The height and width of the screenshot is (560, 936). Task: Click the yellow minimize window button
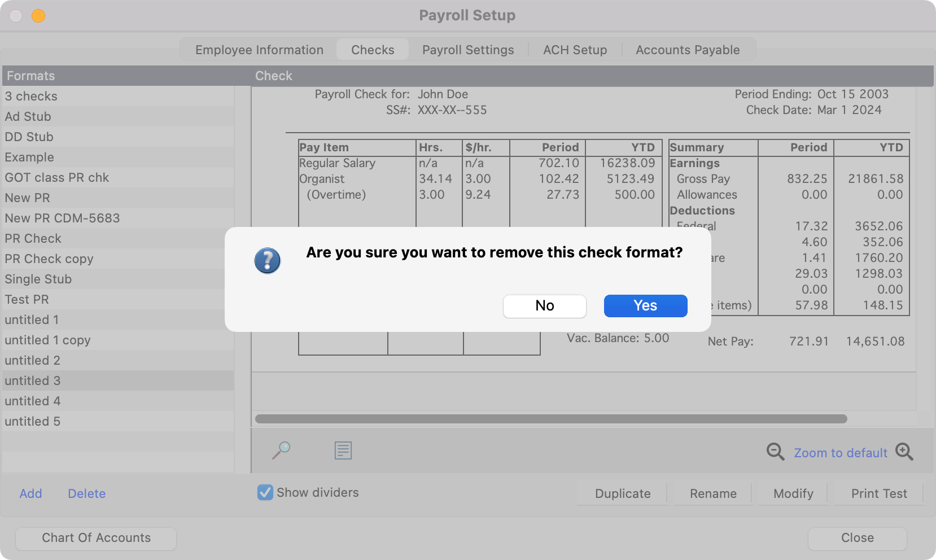[38, 16]
